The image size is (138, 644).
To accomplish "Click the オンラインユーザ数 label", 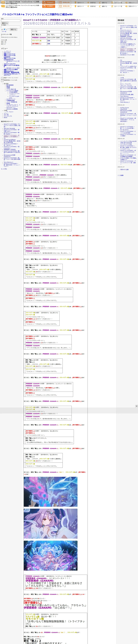I will 6,34.
